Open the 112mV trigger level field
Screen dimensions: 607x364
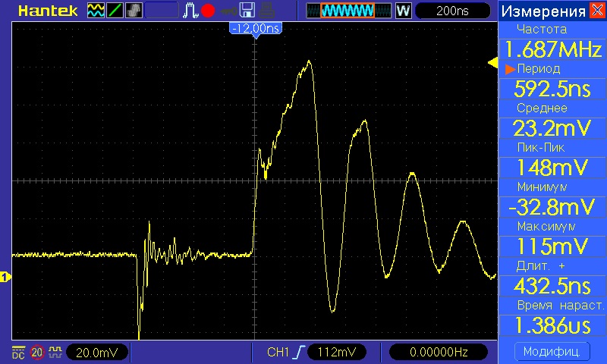coord(337,352)
